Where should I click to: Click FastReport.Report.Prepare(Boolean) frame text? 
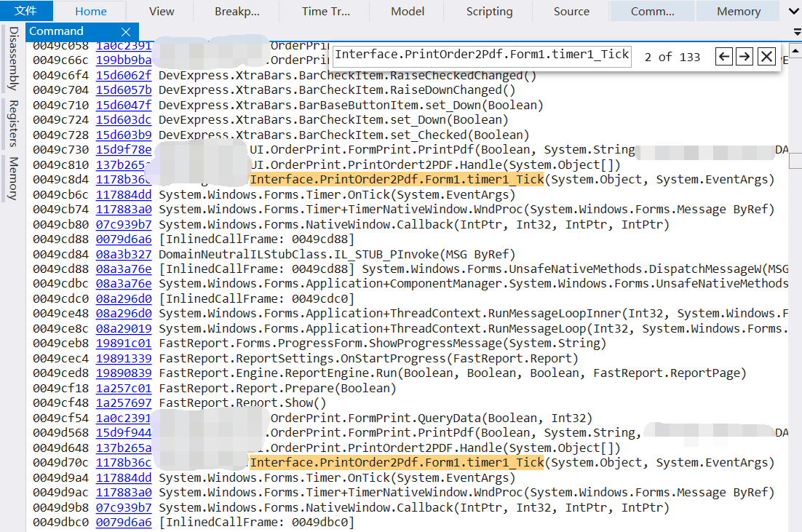click(x=277, y=389)
